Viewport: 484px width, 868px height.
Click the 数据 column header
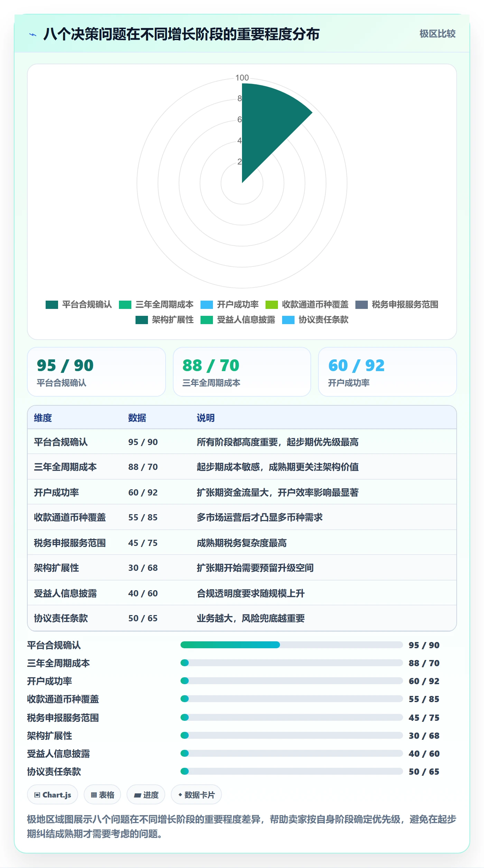tap(137, 418)
